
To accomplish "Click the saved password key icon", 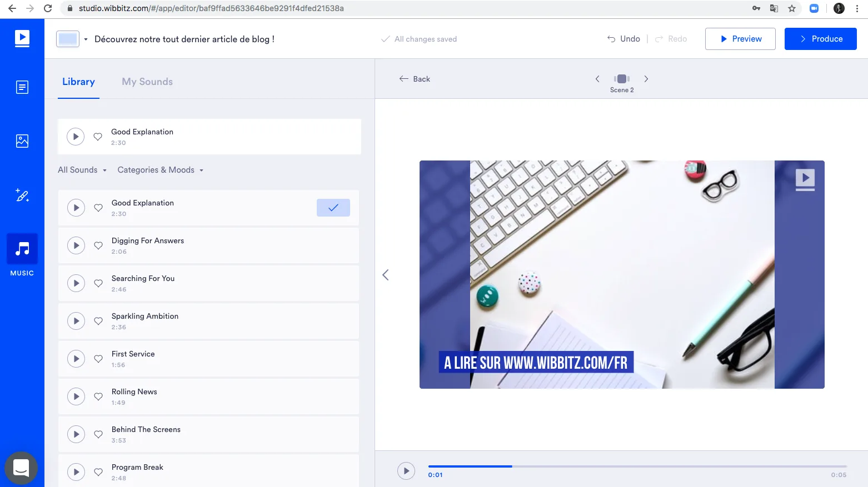I will pos(756,8).
